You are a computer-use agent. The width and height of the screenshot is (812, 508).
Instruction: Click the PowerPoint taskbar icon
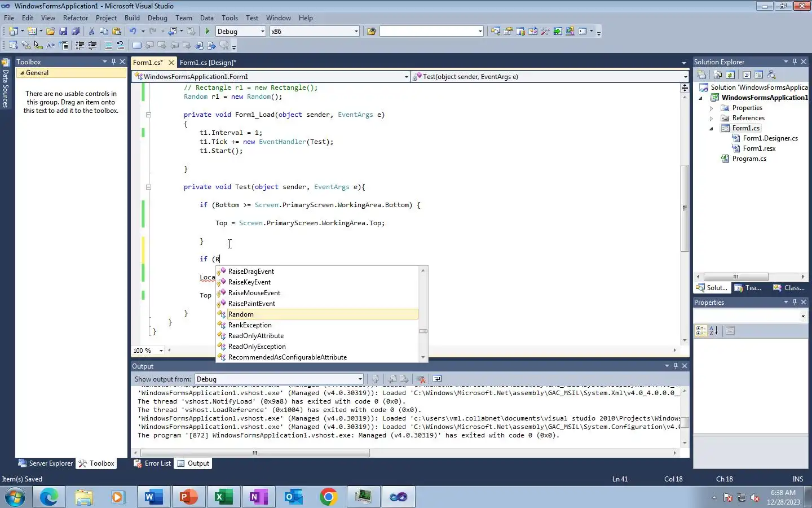(x=189, y=497)
